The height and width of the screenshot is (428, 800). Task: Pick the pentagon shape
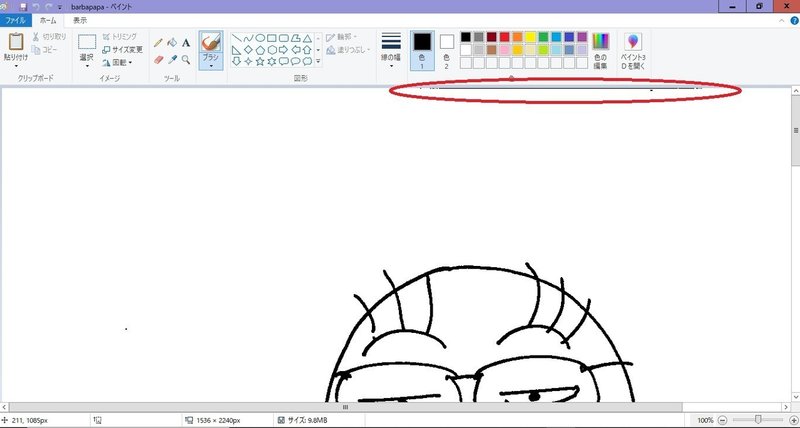tap(260, 50)
